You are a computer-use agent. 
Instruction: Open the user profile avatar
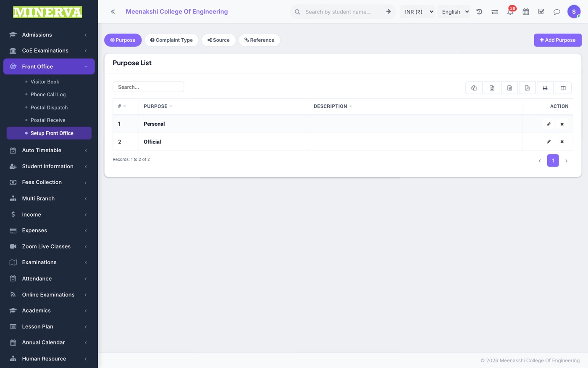click(574, 12)
